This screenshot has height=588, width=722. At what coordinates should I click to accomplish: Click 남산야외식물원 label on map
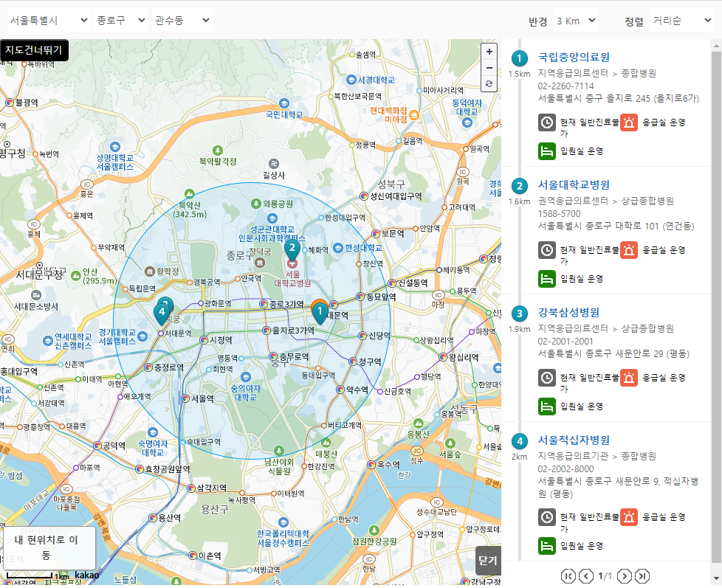pyautogui.click(x=279, y=466)
